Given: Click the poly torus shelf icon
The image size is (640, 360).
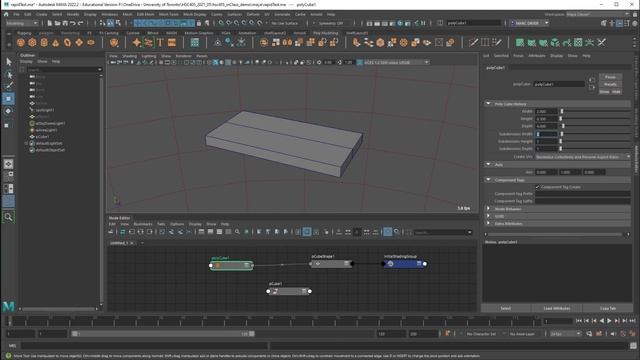Looking at the screenshot, I should point(67,42).
